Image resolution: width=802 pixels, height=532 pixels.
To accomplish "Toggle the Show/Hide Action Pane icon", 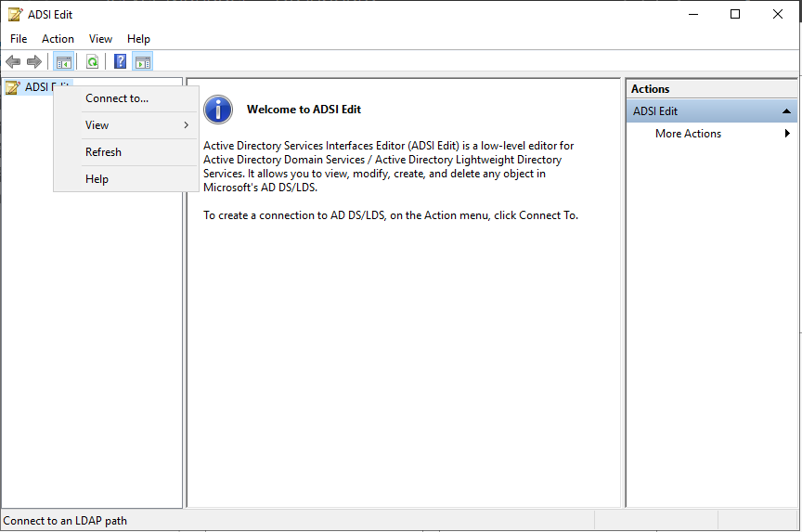I will [143, 62].
